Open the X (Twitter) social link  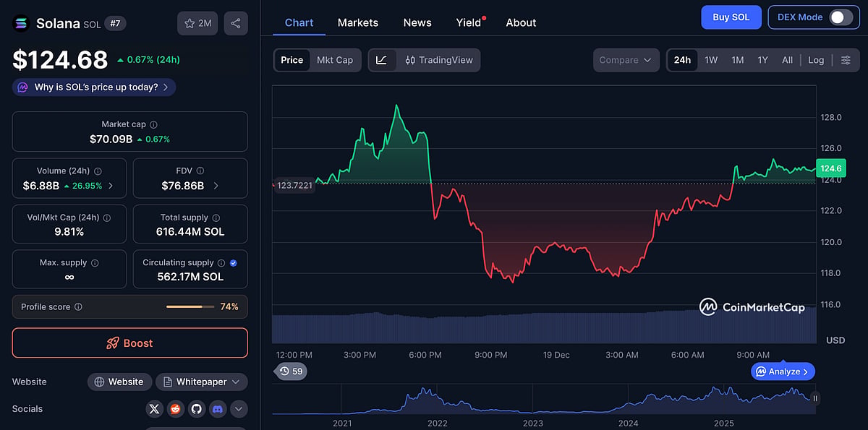(x=154, y=409)
